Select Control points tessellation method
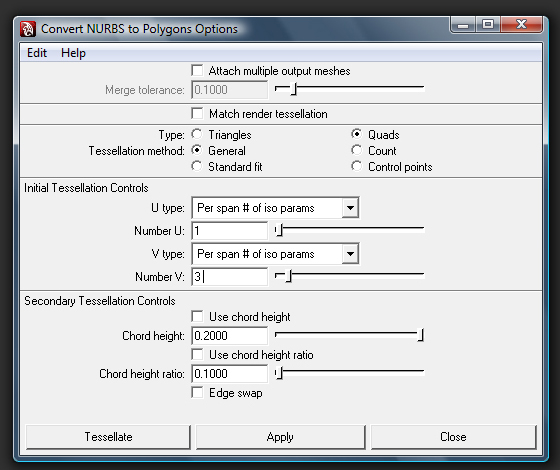Screen dimensions: 560x470 click(x=356, y=166)
